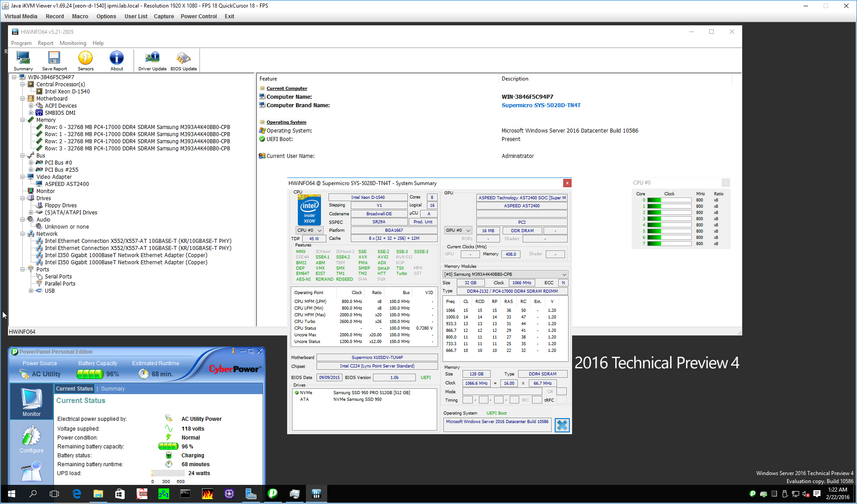Open the CPU #0 selector dropdown
The image size is (857, 504).
tap(309, 230)
